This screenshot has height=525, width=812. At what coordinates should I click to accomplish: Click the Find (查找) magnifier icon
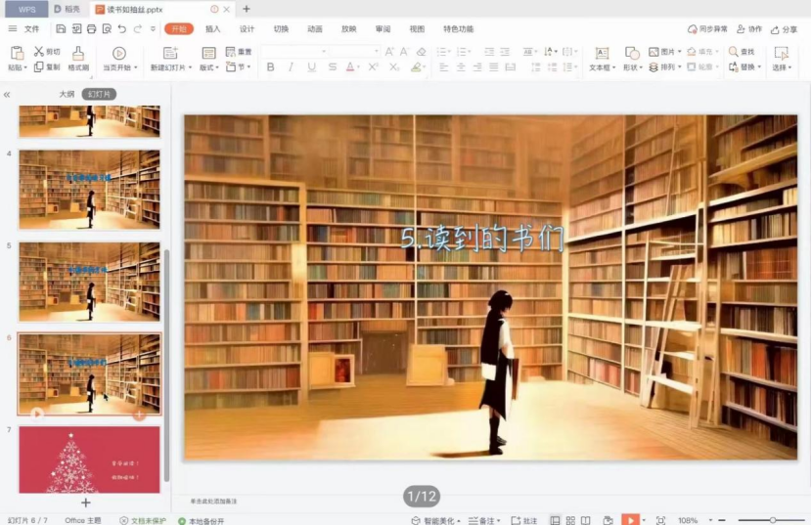734,52
